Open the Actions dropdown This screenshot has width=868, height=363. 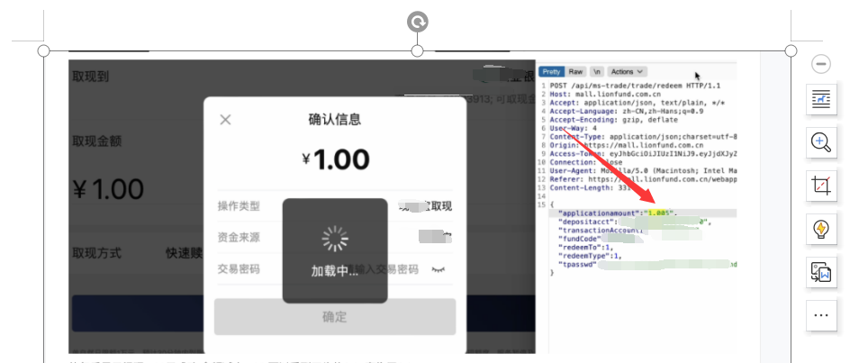[627, 71]
